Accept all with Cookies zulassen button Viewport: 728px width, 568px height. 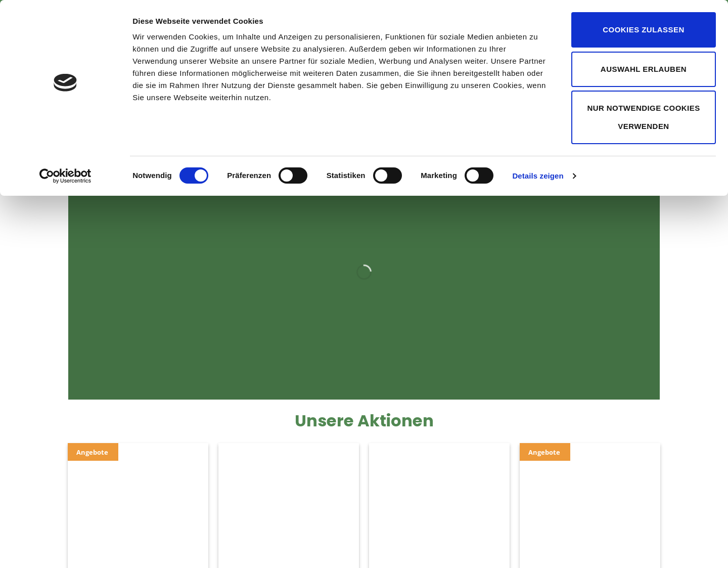tap(644, 30)
